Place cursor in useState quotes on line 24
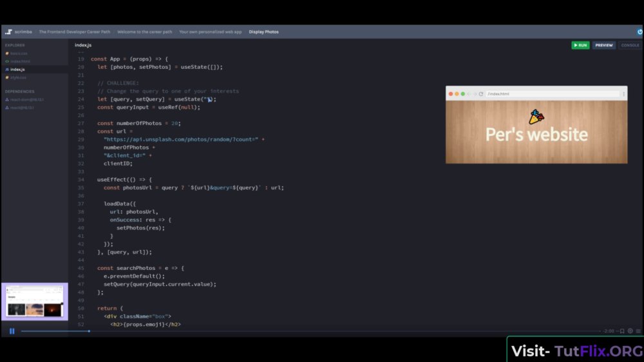The width and height of the screenshot is (644, 362). [208, 99]
